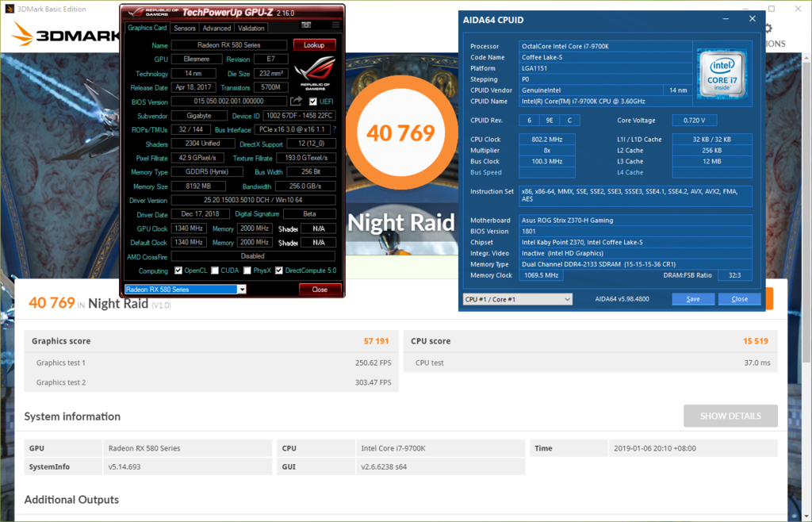812x522 pixels.
Task: Click the System information heading
Action: click(72, 416)
